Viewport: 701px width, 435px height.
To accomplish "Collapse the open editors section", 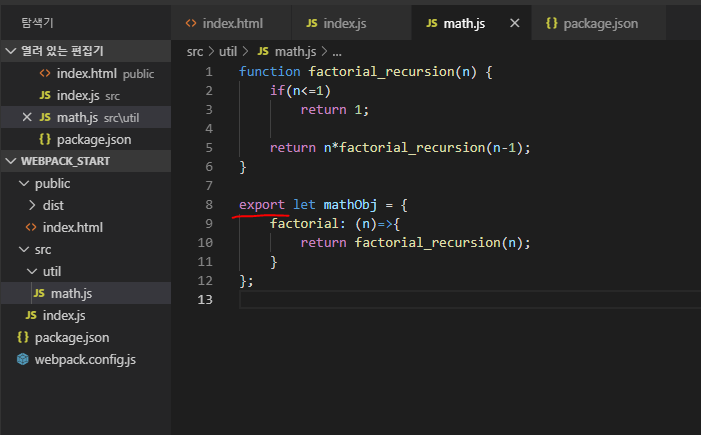I will [11, 51].
